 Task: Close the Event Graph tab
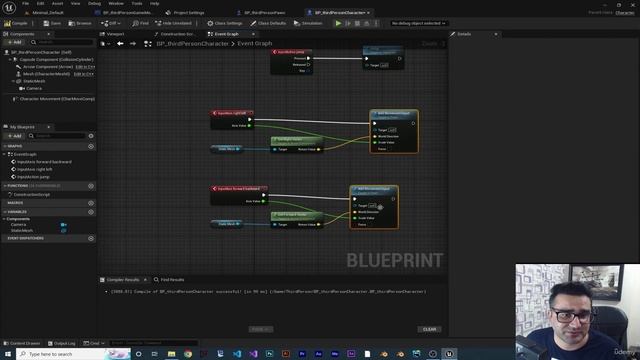coord(253,34)
